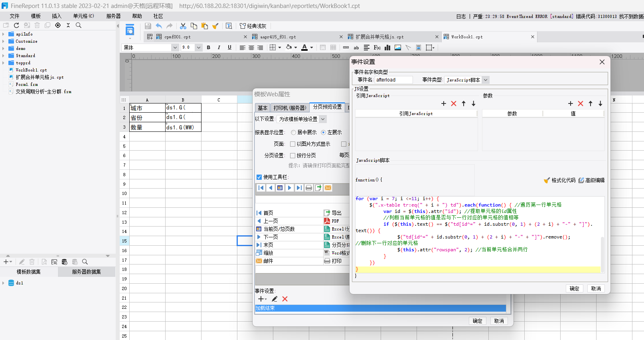Click 确定 in the 事件设置 dialog
Viewport: 644px width, 340px height.
(x=575, y=288)
